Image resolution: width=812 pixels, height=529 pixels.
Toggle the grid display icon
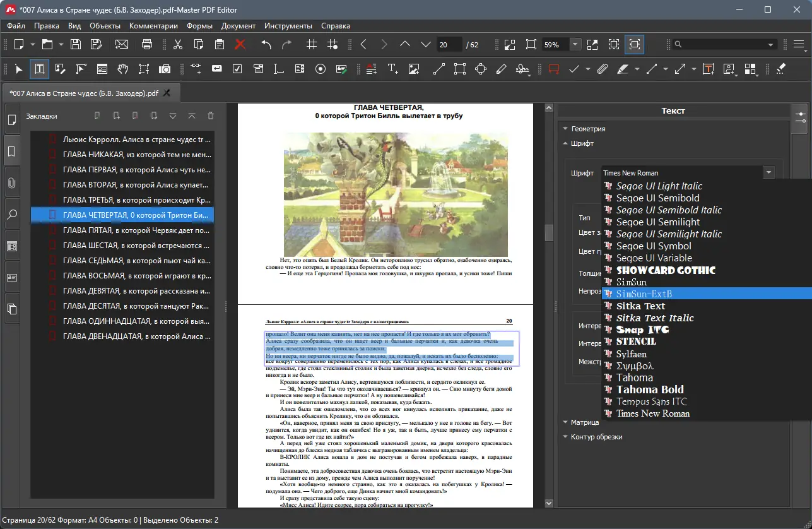[x=311, y=44]
